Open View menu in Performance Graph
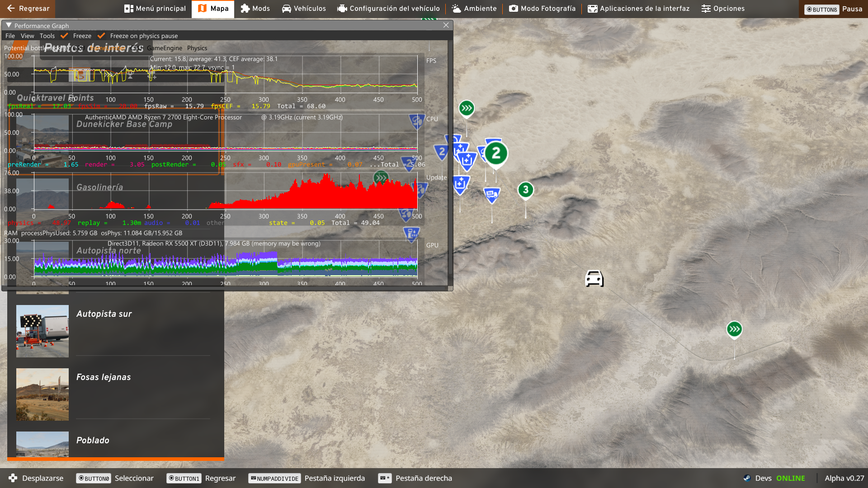This screenshot has height=488, width=868. [x=27, y=36]
